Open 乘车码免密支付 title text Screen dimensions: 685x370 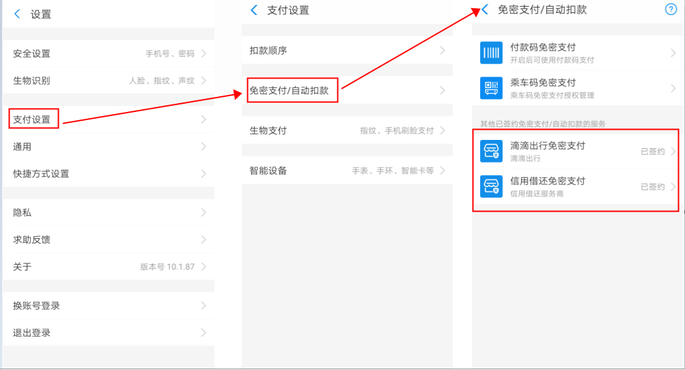click(543, 83)
